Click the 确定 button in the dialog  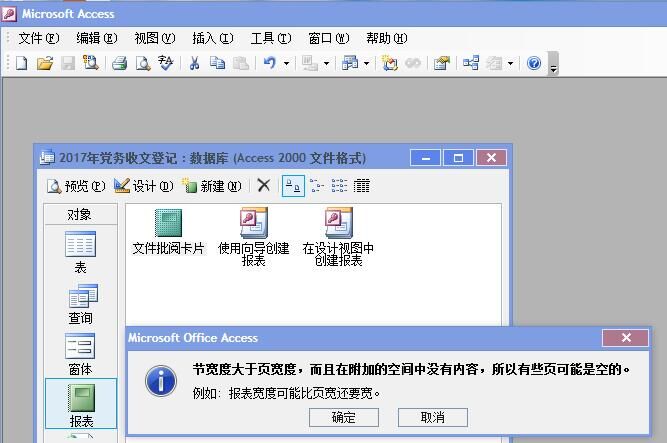[x=344, y=417]
